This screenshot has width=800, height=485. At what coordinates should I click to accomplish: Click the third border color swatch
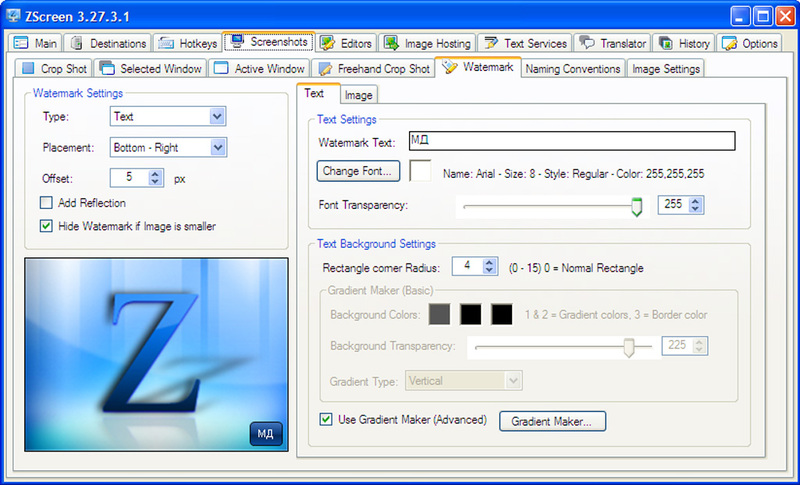click(x=502, y=315)
